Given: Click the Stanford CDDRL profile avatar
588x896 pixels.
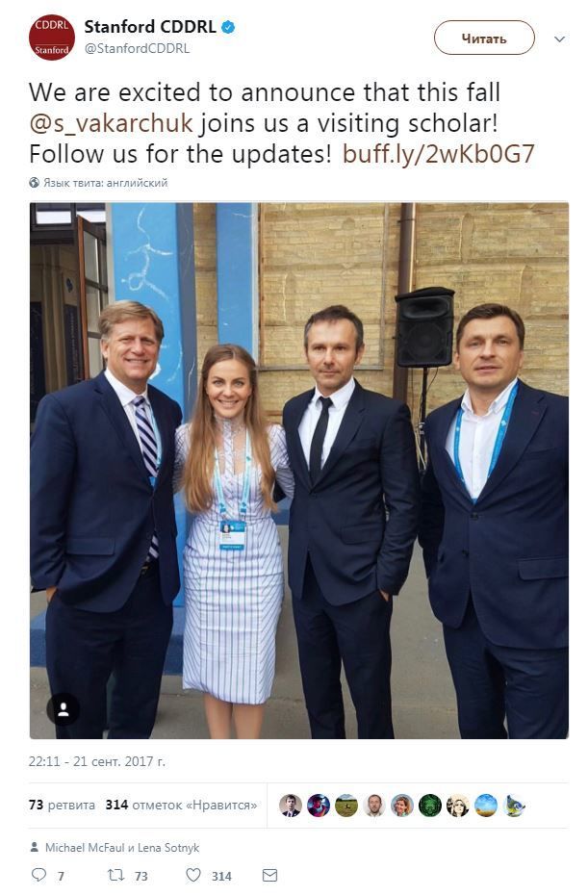Looking at the screenshot, I should [52, 38].
